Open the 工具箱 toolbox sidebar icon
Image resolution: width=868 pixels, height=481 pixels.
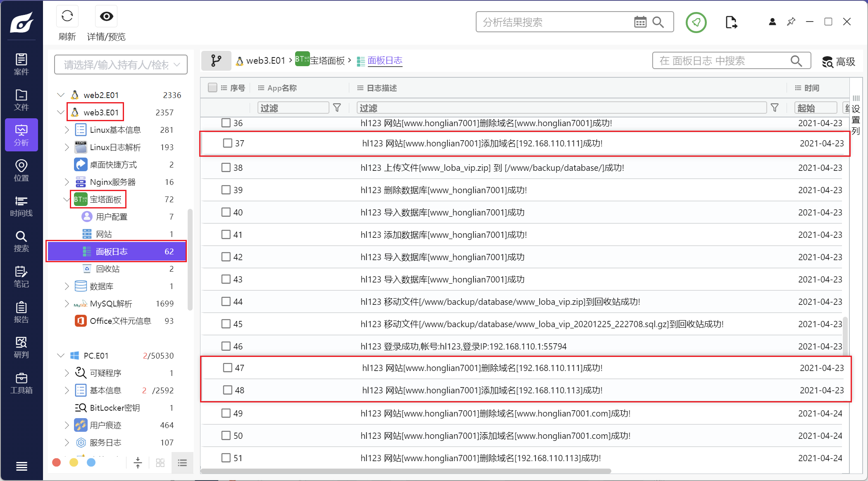(x=21, y=383)
